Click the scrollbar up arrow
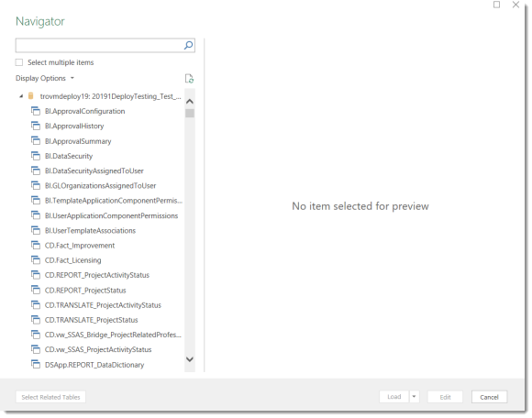The image size is (532, 418). pos(190,101)
